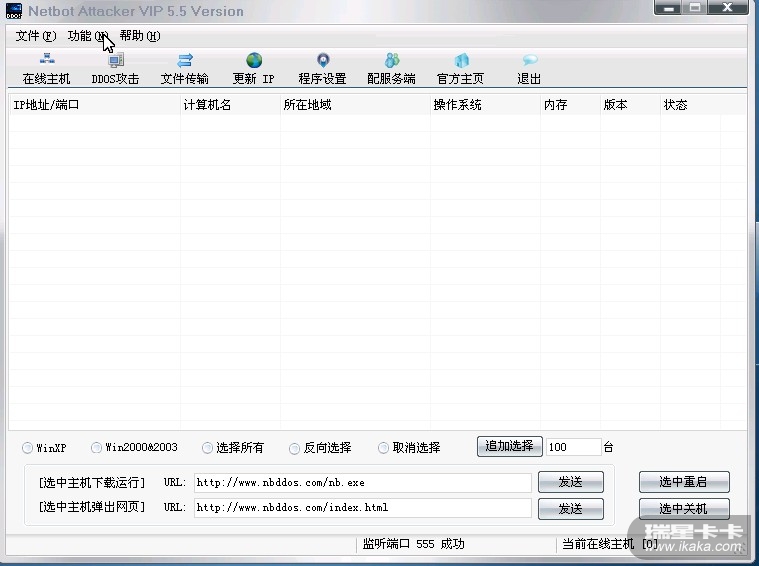Open the 帮助(H) menu

[140, 36]
